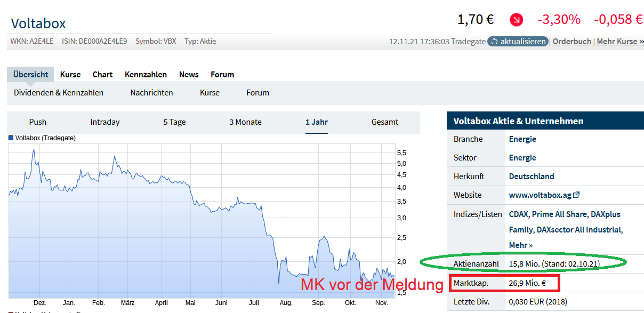Switch to the Chart tab
Screen dimensions: 644x313
coord(102,75)
